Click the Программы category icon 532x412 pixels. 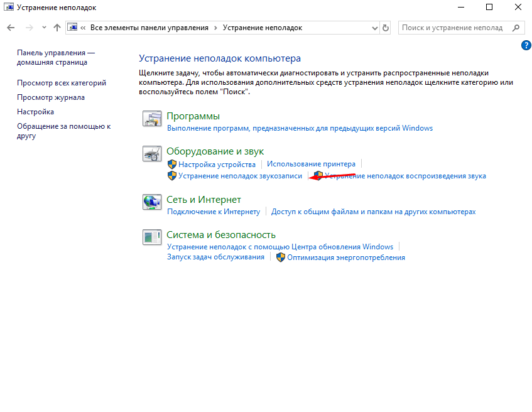151,119
